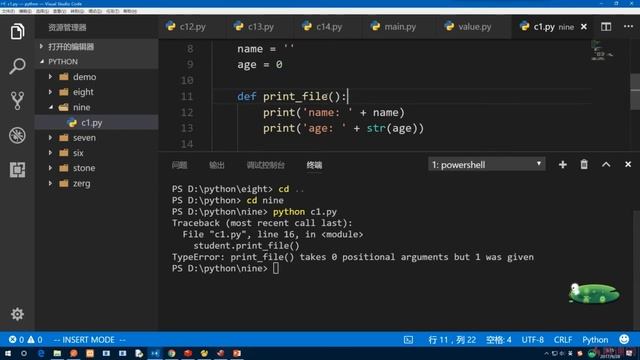The width and height of the screenshot is (640, 360).
Task: Open the 输出 (Output) panel tab
Action: click(x=217, y=165)
